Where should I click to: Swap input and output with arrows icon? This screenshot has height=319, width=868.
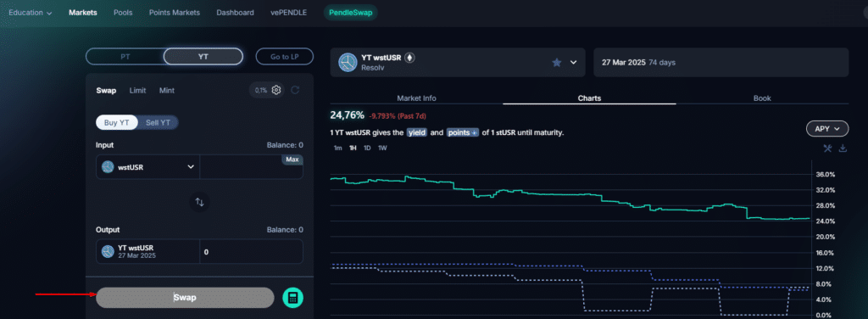pos(200,202)
